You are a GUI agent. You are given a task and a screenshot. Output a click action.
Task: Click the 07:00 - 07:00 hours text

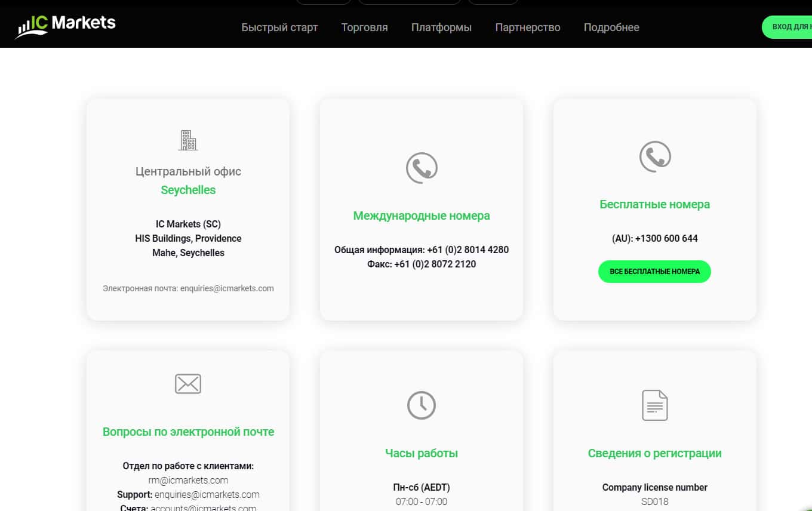click(x=422, y=501)
